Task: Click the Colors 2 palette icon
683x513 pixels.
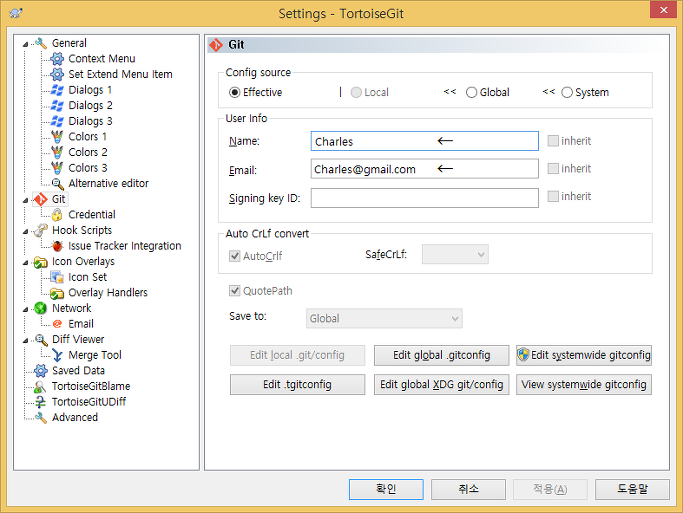Action: coord(57,152)
